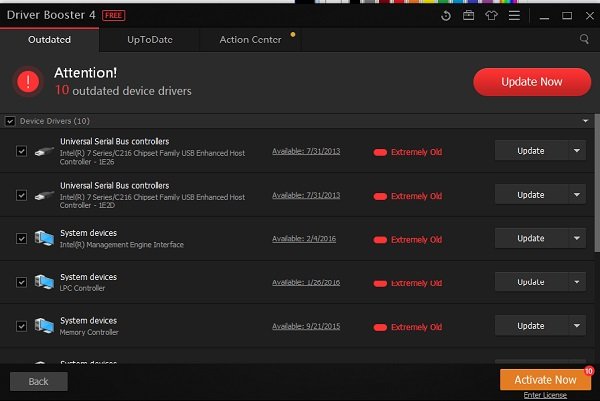Open Update dropdown arrow for controller 1E26
Screen dimensions: 600x401
[x=577, y=151]
